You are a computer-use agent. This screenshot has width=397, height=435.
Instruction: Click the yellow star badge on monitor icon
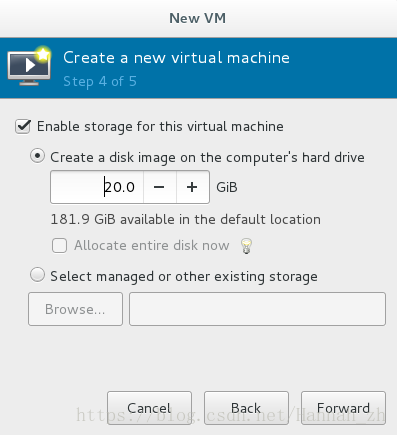[43, 54]
